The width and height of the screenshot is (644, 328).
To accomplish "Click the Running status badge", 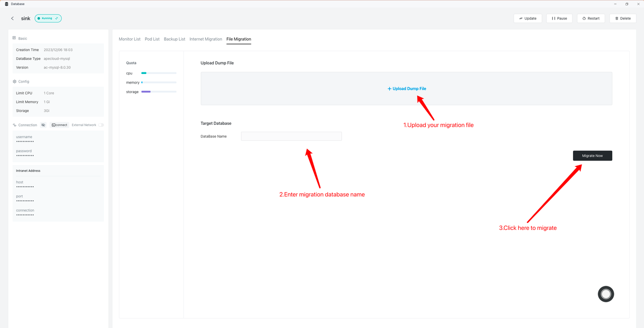I will coord(48,19).
